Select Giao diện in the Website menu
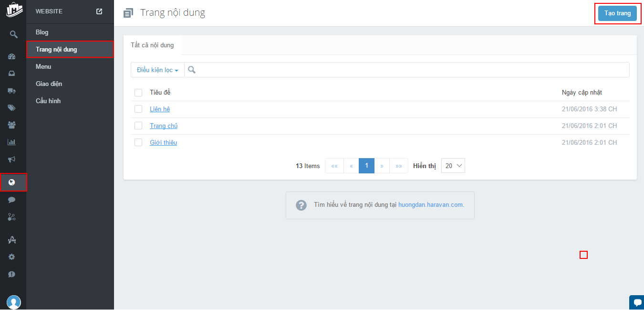Screen dimensions: 644x310 pos(49,84)
